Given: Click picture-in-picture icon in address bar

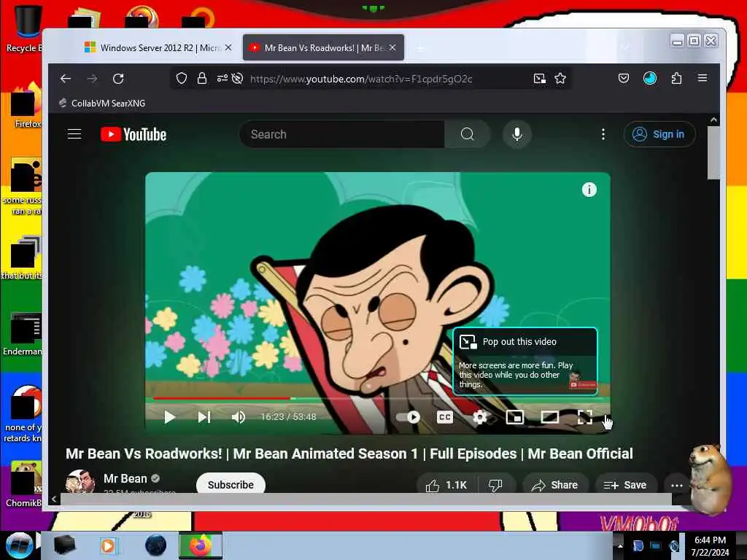Looking at the screenshot, I should coord(539,79).
